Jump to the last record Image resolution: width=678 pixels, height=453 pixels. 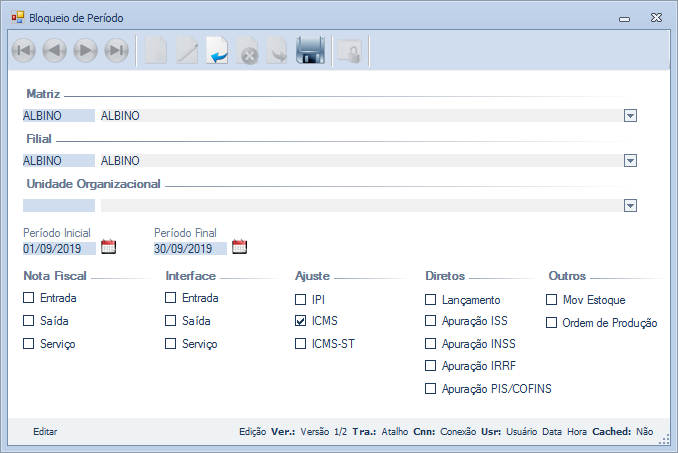pyautogui.click(x=117, y=51)
